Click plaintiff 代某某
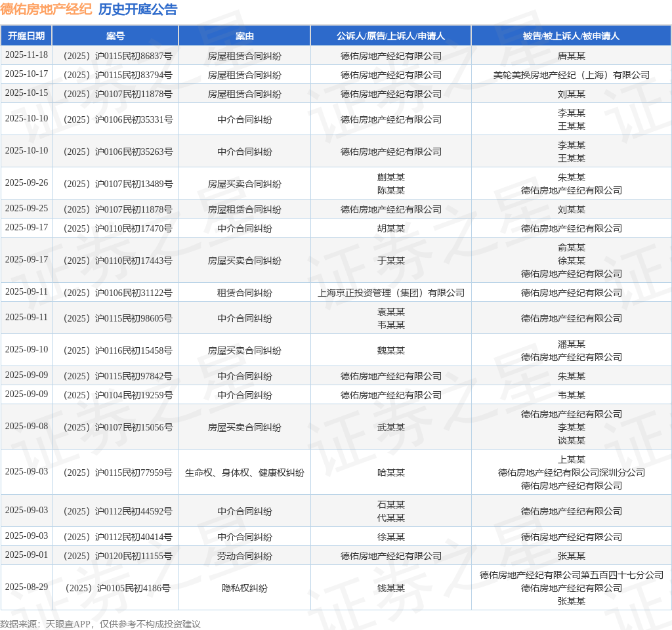672x630 pixels. tap(391, 518)
